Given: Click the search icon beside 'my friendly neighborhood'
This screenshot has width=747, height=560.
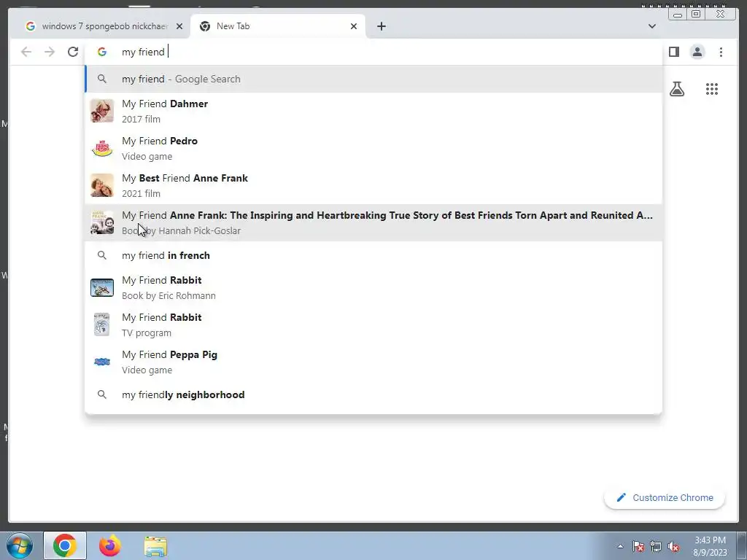Looking at the screenshot, I should click(x=102, y=394).
